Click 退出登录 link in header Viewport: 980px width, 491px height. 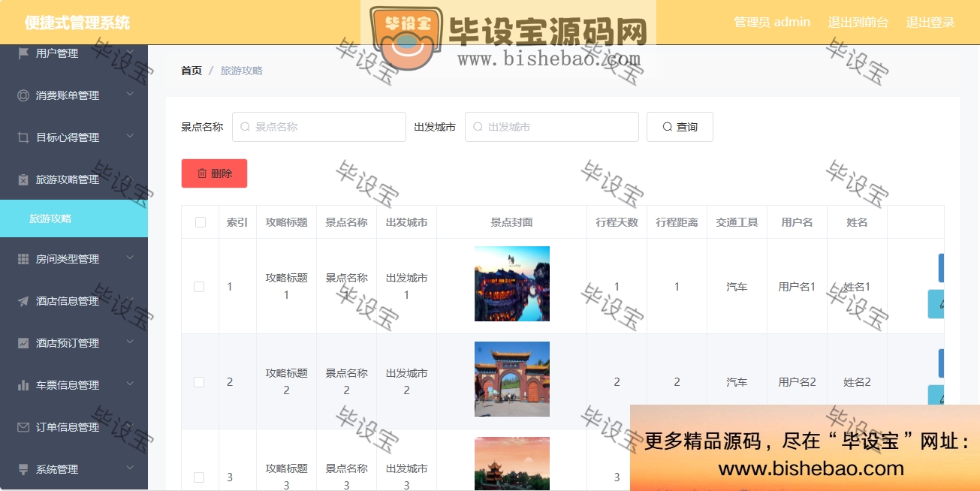pos(930,22)
